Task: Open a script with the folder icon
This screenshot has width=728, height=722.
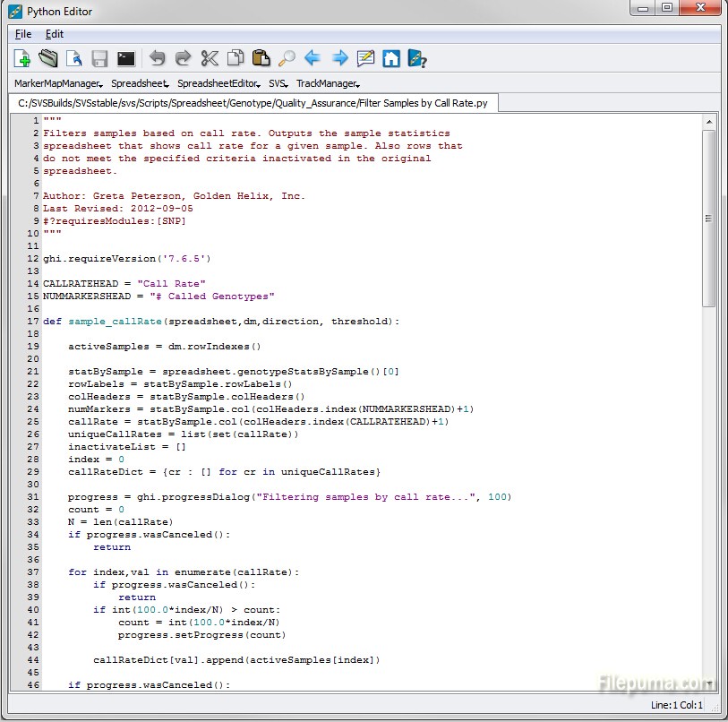Action: pos(47,59)
